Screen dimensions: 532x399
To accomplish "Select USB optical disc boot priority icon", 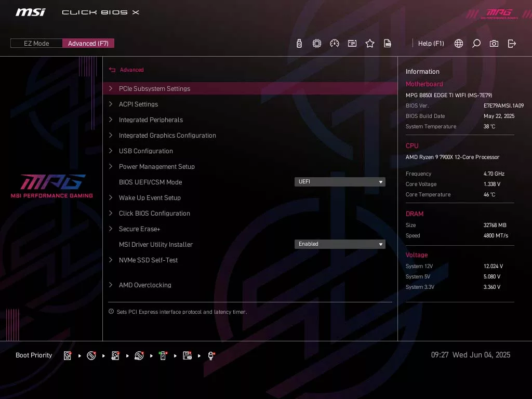I will (x=139, y=355).
